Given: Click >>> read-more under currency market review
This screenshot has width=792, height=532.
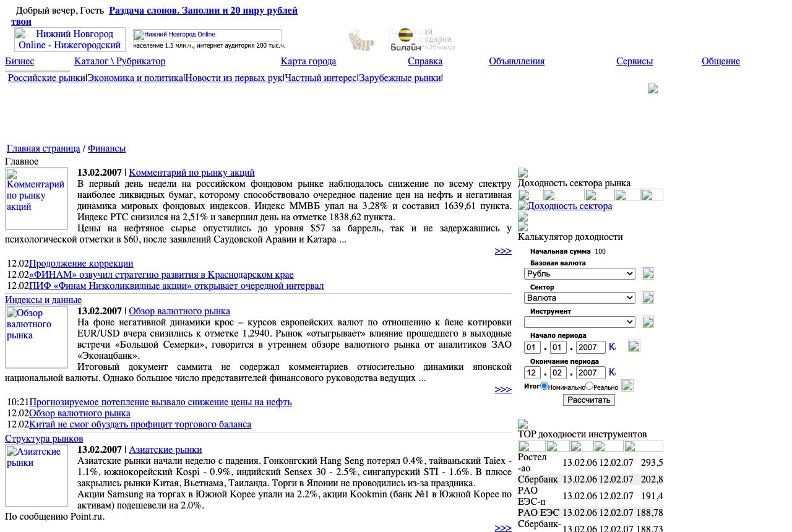Looking at the screenshot, I should pyautogui.click(x=503, y=389).
